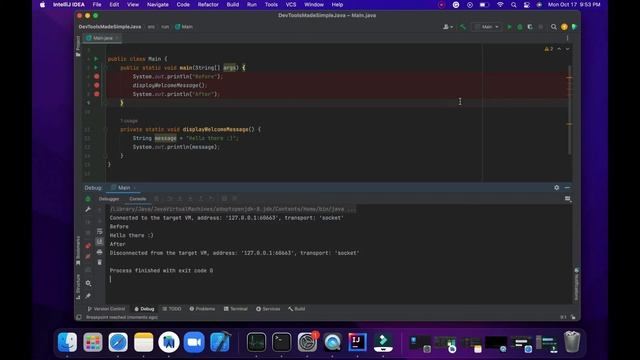The height and width of the screenshot is (360, 640).
Task: Run the Main configuration with the green play icon
Action: 509,27
